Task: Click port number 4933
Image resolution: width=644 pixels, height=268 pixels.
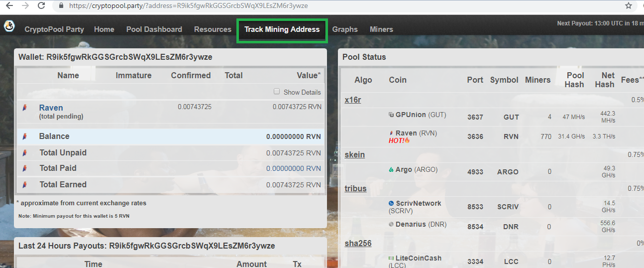Action: pyautogui.click(x=475, y=171)
